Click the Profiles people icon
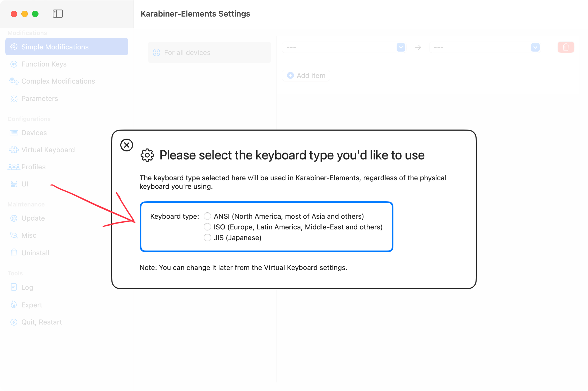Image resolution: width=588 pixels, height=391 pixels. coord(14,167)
